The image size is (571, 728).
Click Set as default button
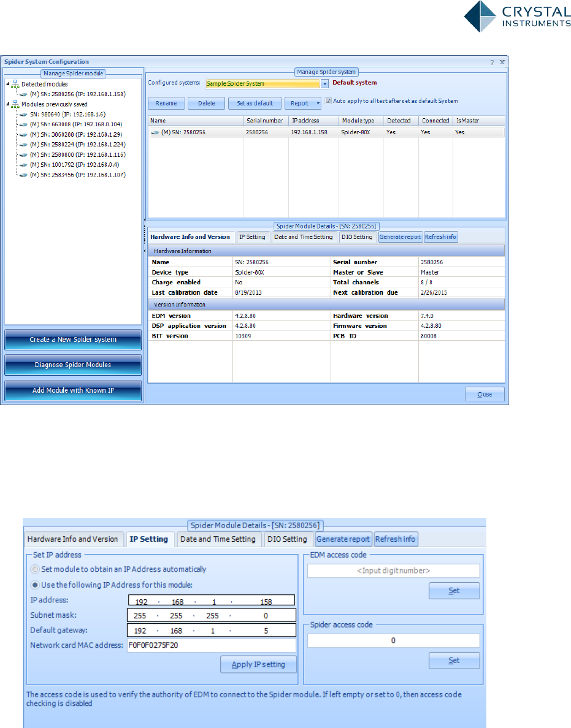click(255, 103)
